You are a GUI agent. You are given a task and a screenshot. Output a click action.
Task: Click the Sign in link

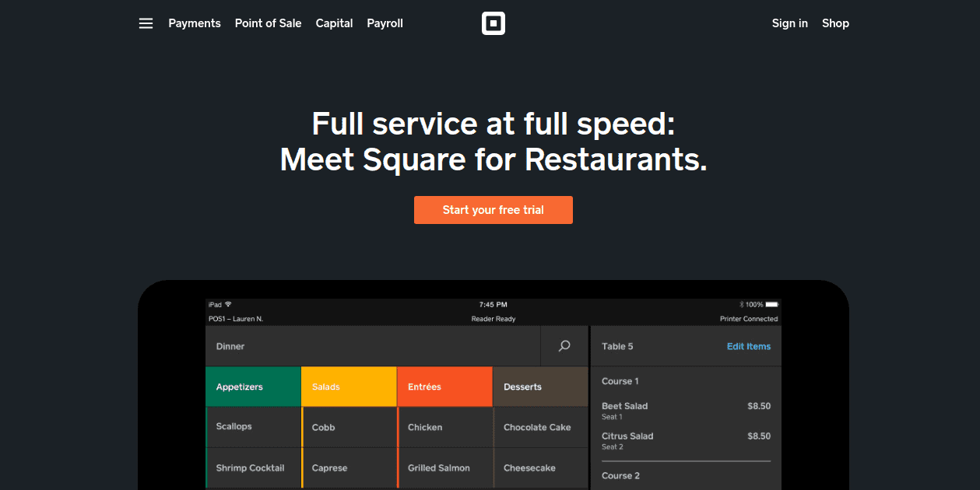pos(789,23)
